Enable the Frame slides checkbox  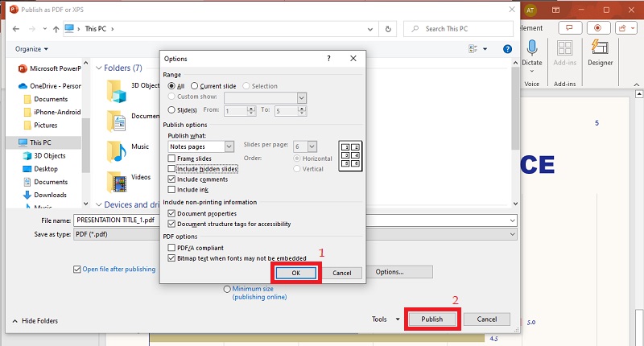coord(171,159)
